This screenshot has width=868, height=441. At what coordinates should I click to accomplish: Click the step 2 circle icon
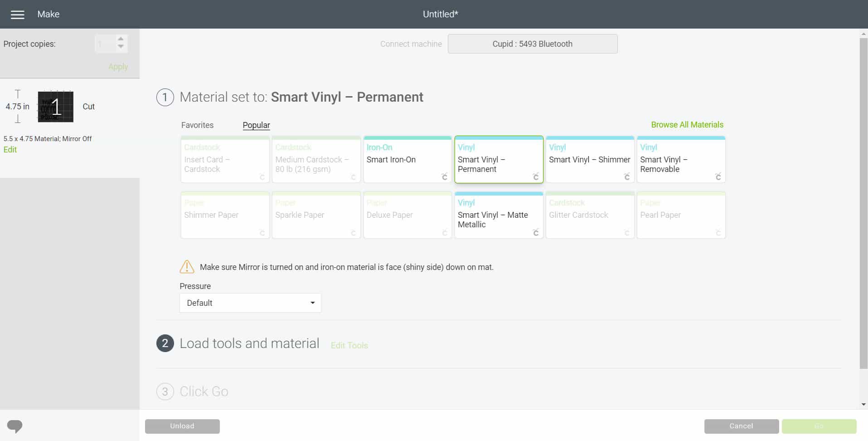165,343
